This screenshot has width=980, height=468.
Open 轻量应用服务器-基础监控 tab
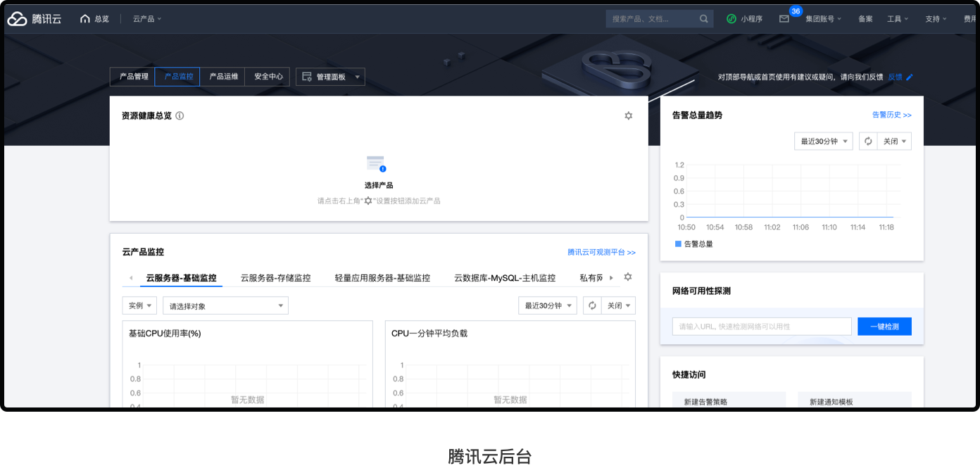[382, 278]
